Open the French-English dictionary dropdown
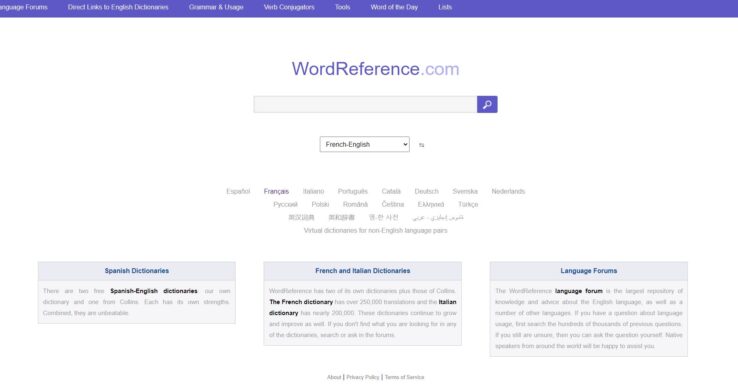The height and width of the screenshot is (386, 738). pos(364,145)
